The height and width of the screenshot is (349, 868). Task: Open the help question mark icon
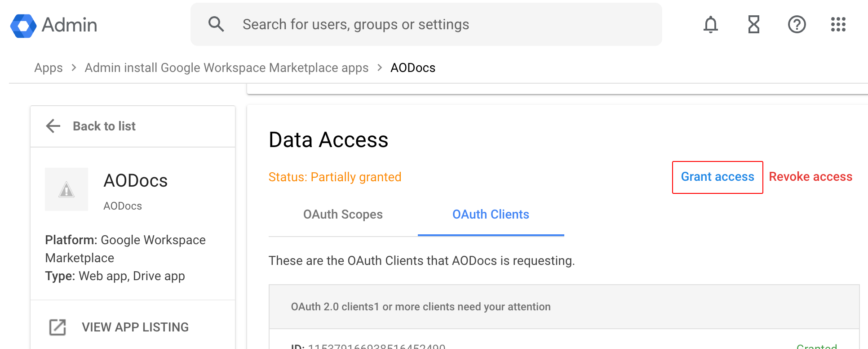[797, 24]
